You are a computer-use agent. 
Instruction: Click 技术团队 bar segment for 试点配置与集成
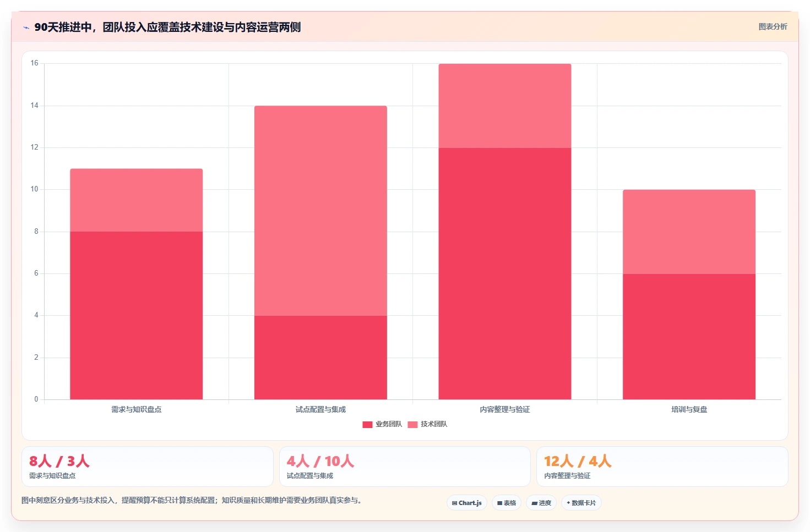click(320, 211)
